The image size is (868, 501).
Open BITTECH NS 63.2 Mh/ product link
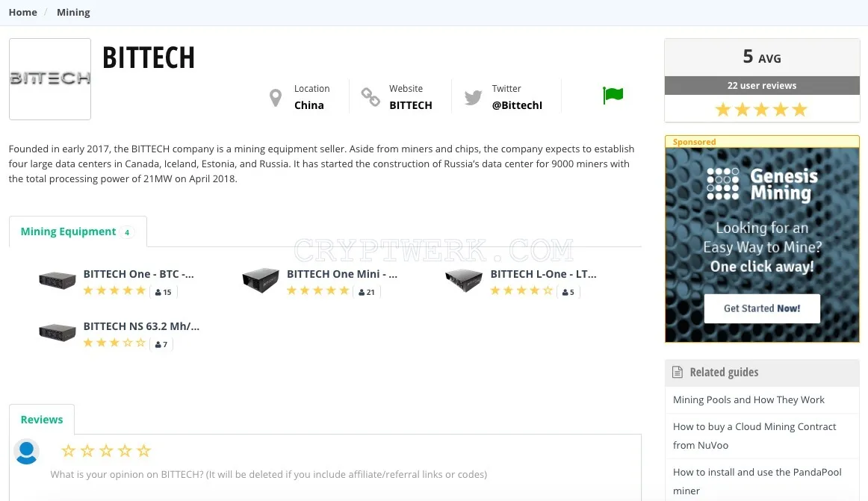tap(141, 326)
